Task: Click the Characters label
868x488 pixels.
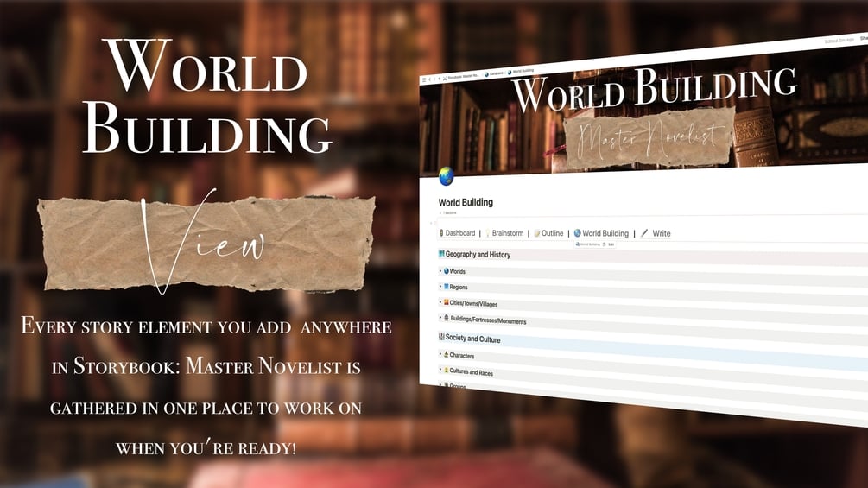Action: [x=462, y=355]
